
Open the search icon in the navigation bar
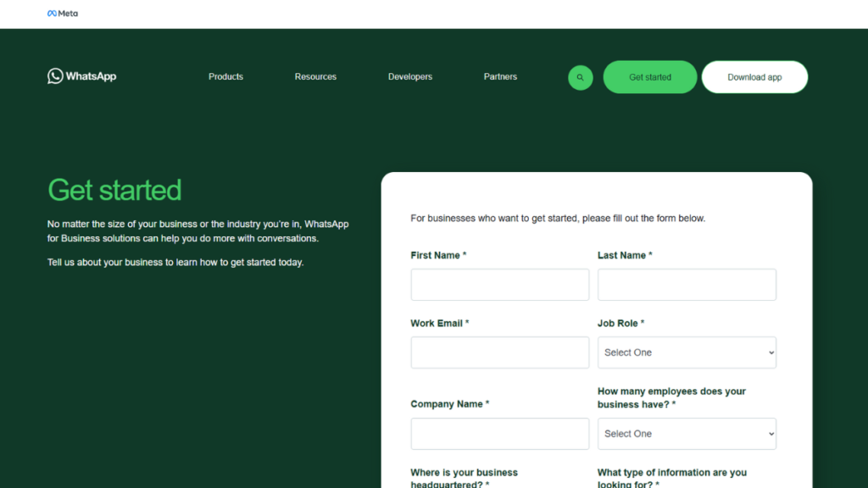click(580, 77)
